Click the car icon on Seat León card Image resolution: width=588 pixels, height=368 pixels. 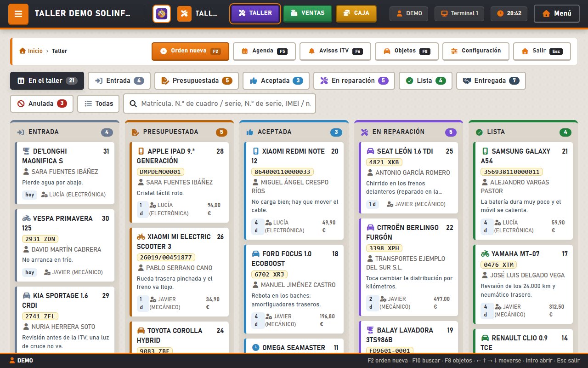point(370,151)
